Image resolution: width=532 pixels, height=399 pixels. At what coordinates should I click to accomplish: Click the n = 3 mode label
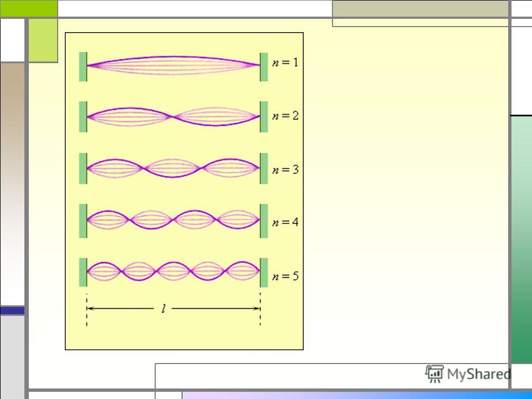tap(285, 170)
